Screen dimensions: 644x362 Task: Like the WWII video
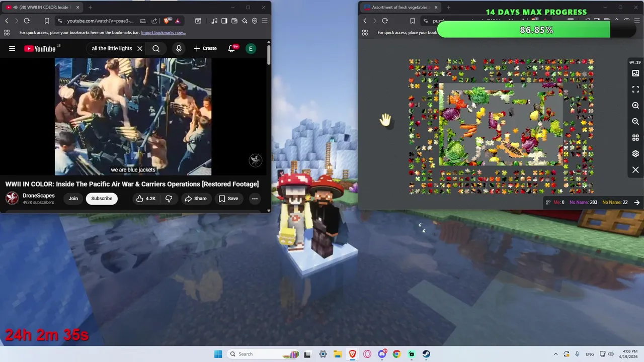pos(145,199)
